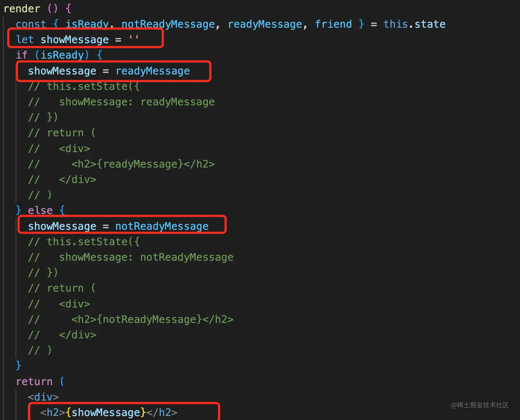
Task: Click the '} else {' line
Action: [x=40, y=210]
